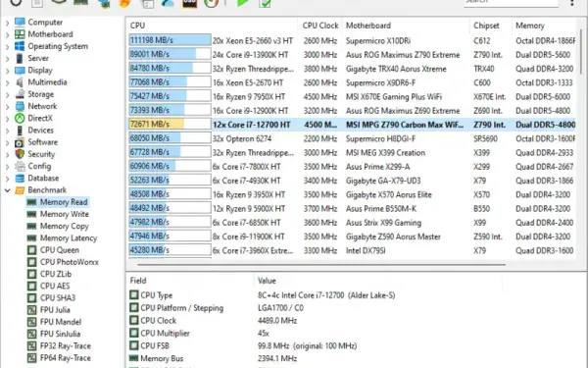Select the CPU PhotoWorxx benchmark
The height and width of the screenshot is (368, 588).
63,262
